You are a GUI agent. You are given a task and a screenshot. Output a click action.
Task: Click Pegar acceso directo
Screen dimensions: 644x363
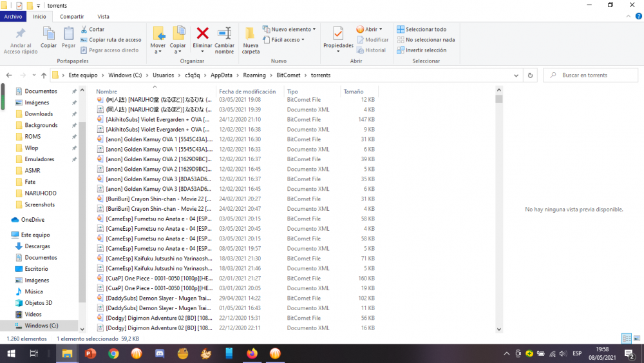pyautogui.click(x=109, y=50)
